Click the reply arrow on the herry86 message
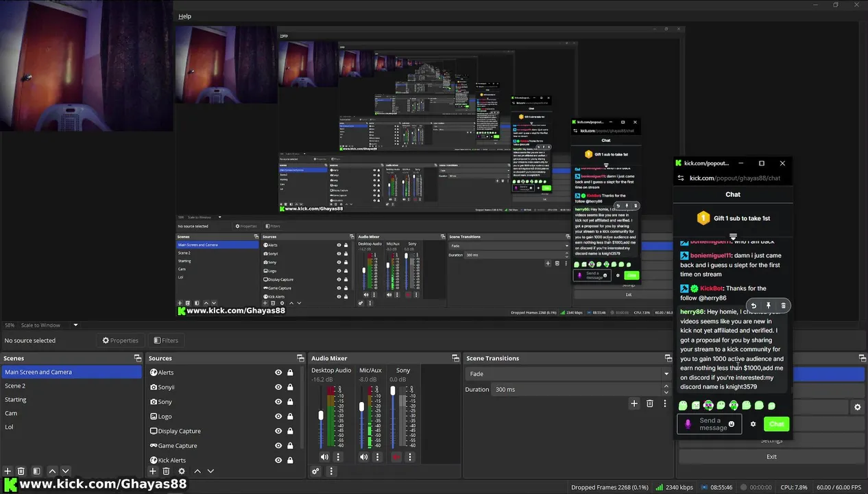The width and height of the screenshot is (868, 494). point(754,306)
